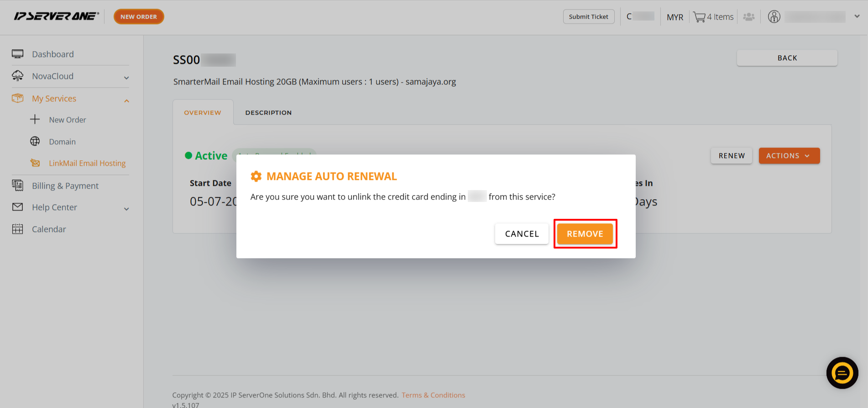
Task: Confirm with the REMOVE button
Action: pyautogui.click(x=585, y=234)
